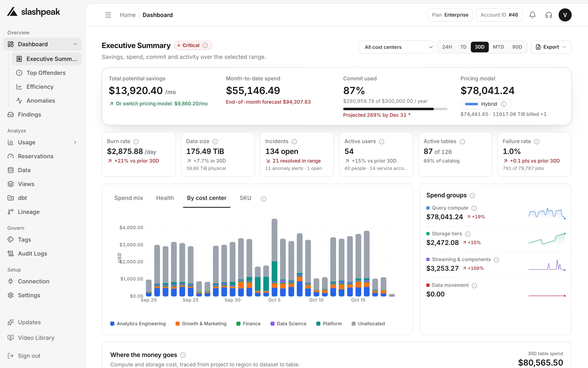Open Efficiency in sidebar
Viewport: 588px width, 368px height.
[x=47, y=87]
